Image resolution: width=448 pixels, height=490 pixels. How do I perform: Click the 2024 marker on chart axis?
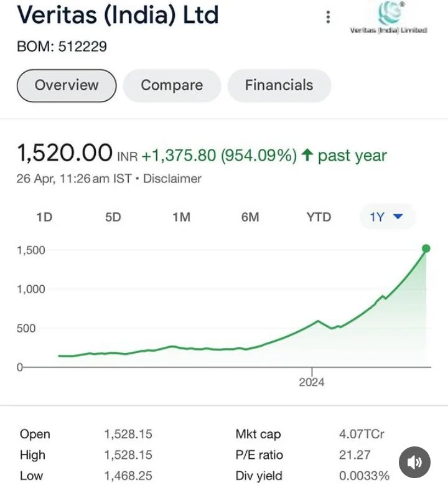pyautogui.click(x=312, y=382)
